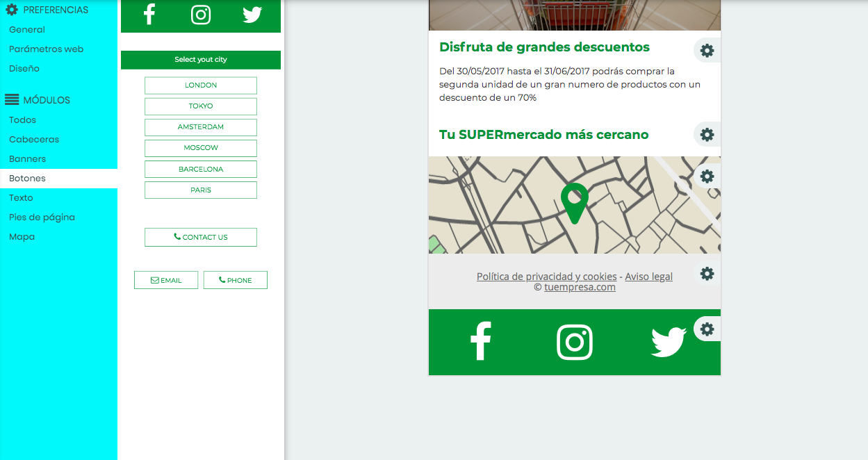
Task: Click the MOSCOW city button
Action: tap(201, 148)
